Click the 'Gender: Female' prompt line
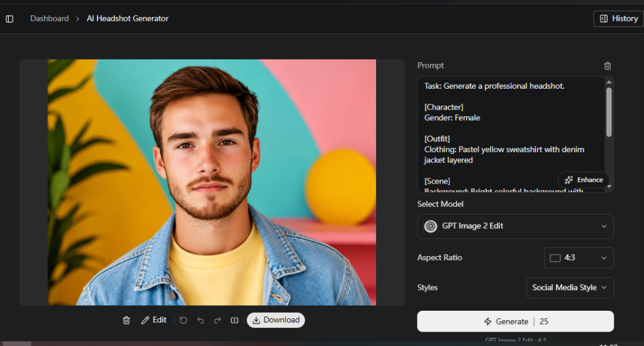The image size is (644, 346). 452,118
